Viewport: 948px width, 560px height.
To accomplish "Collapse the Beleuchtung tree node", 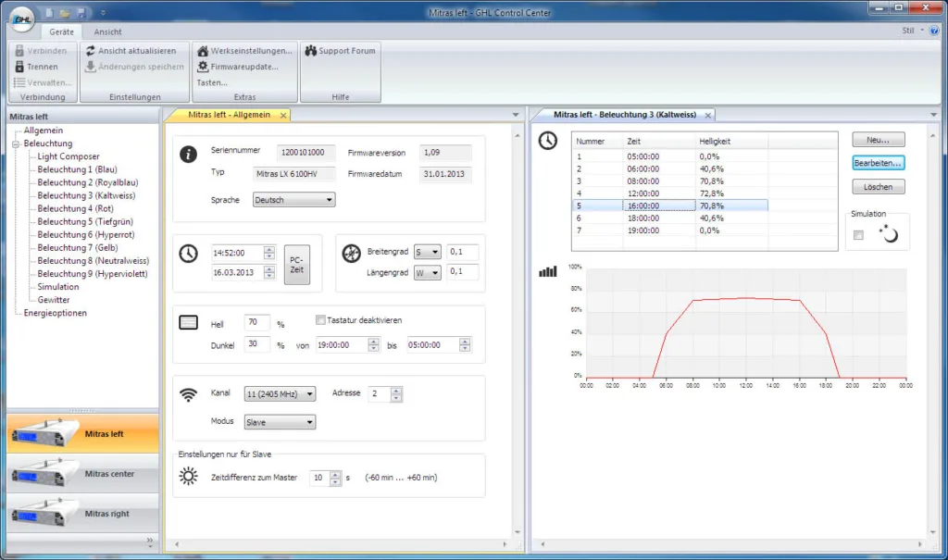I will (x=16, y=144).
